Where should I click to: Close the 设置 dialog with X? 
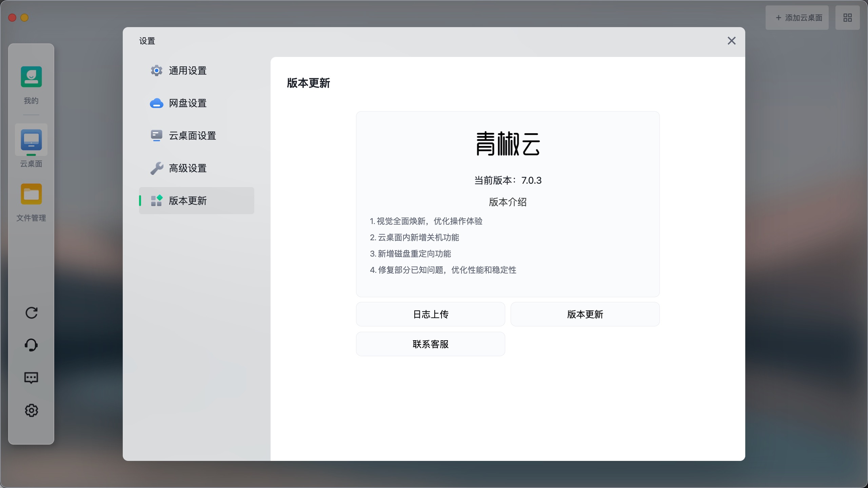732,41
